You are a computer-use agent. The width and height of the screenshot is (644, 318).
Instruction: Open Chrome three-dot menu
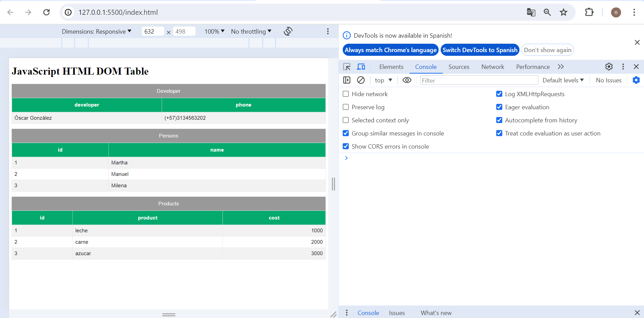click(634, 12)
